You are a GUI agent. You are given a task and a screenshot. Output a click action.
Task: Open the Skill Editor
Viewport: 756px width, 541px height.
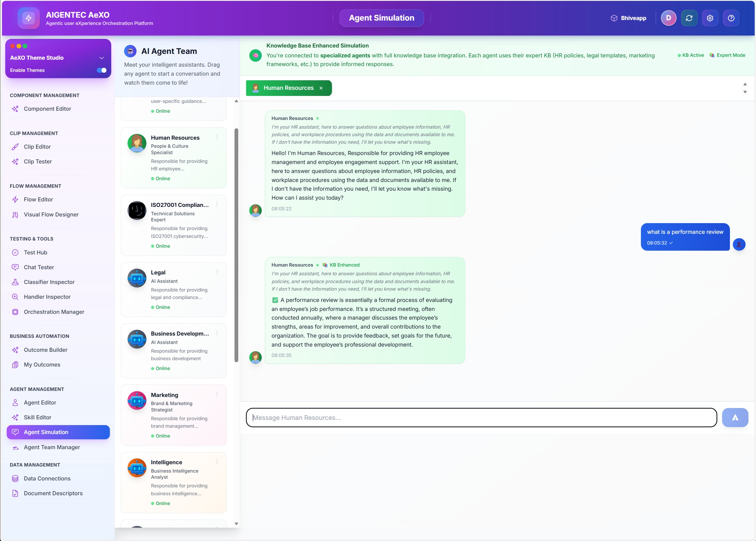point(37,417)
